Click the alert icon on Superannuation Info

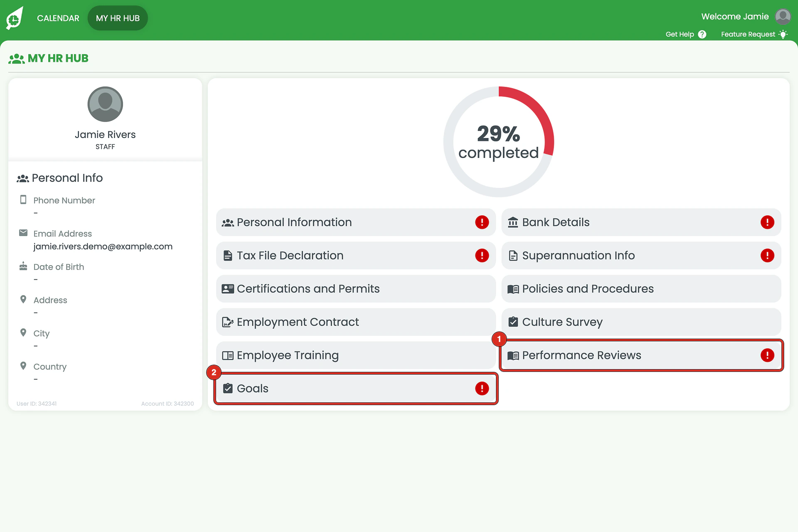point(767,256)
